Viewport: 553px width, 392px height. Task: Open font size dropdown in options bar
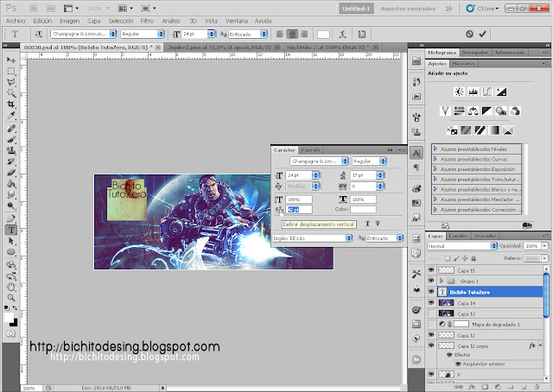tap(211, 34)
